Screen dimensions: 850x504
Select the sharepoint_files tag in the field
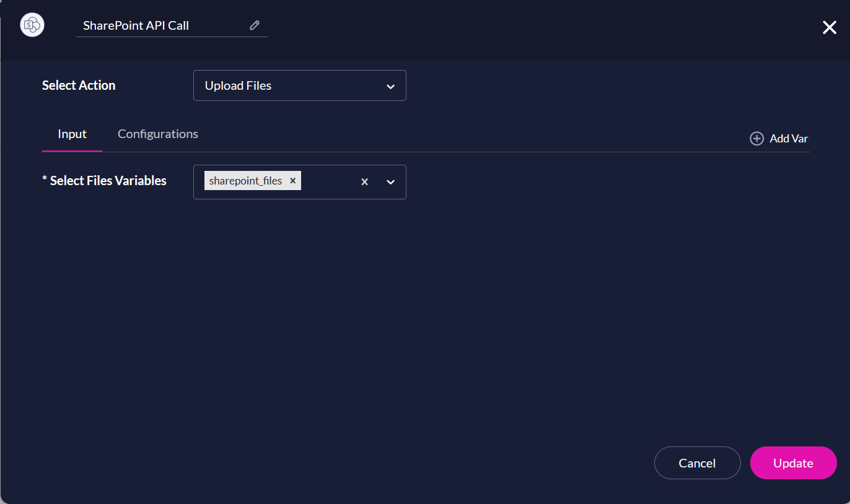coord(245,180)
